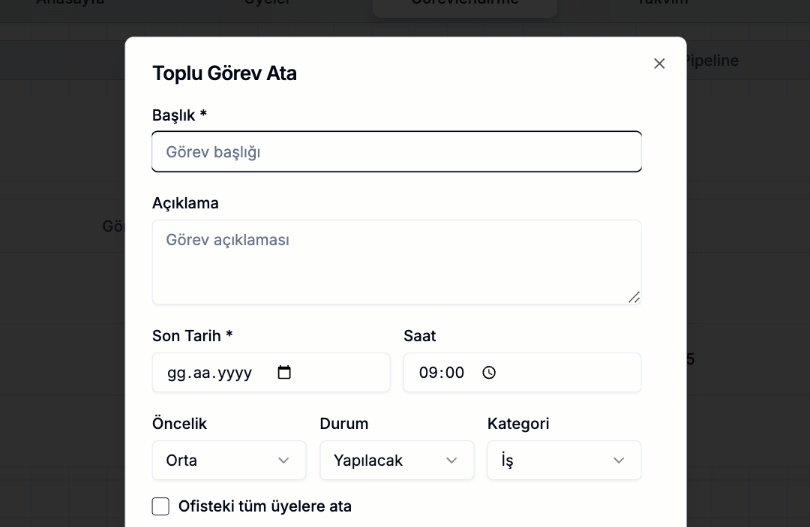
Task: Click the Açıklama textarea resize handle
Action: click(x=634, y=297)
